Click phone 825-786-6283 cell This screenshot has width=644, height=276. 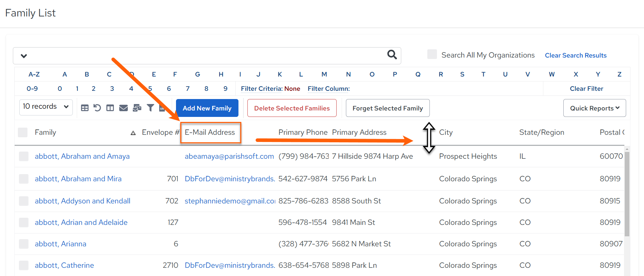303,201
